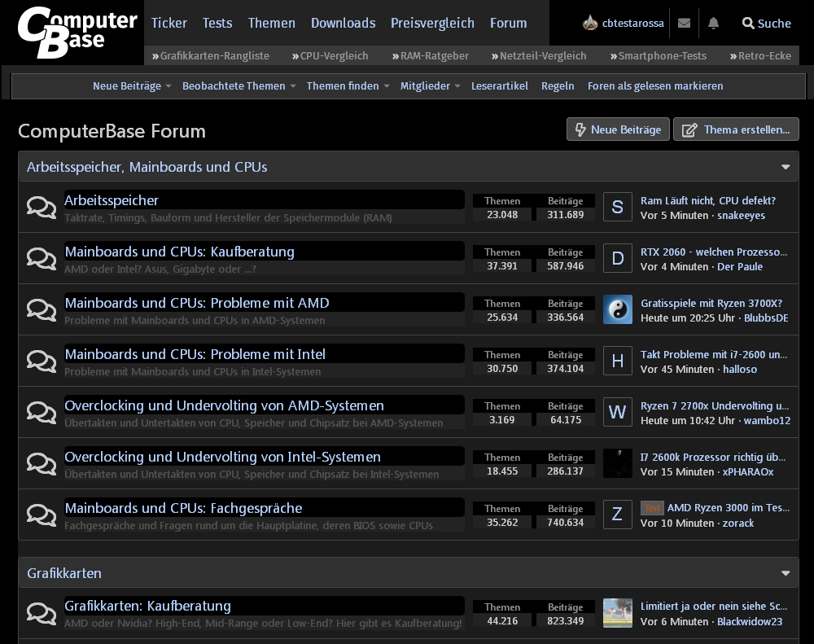814x644 pixels.
Task: Open the Arbeitsspeicher forum title
Action: (x=112, y=200)
